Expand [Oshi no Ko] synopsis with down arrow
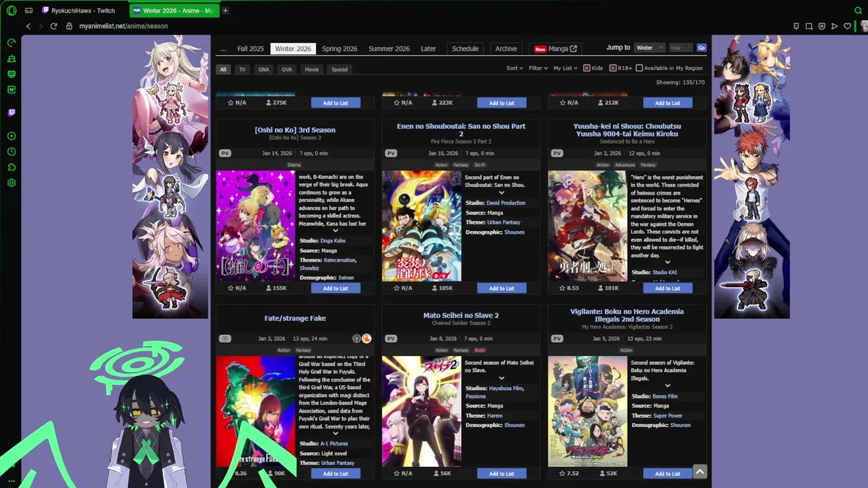Image resolution: width=868 pixels, height=488 pixels. (x=335, y=231)
